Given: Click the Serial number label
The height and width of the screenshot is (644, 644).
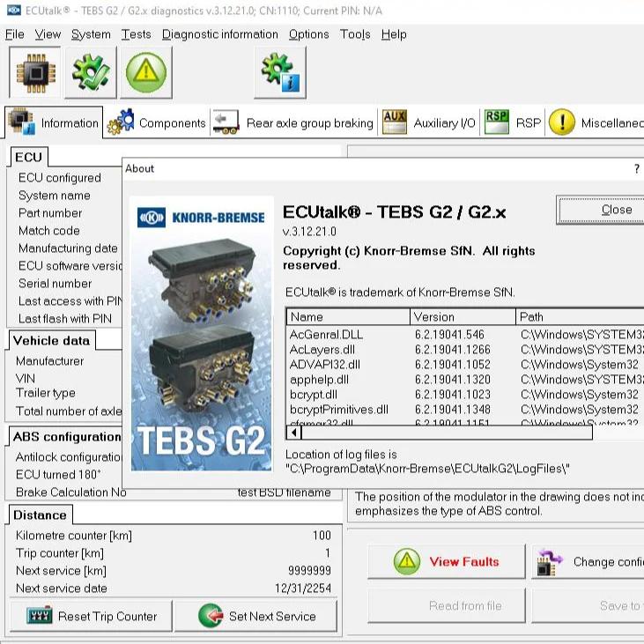Looking at the screenshot, I should point(55,284).
